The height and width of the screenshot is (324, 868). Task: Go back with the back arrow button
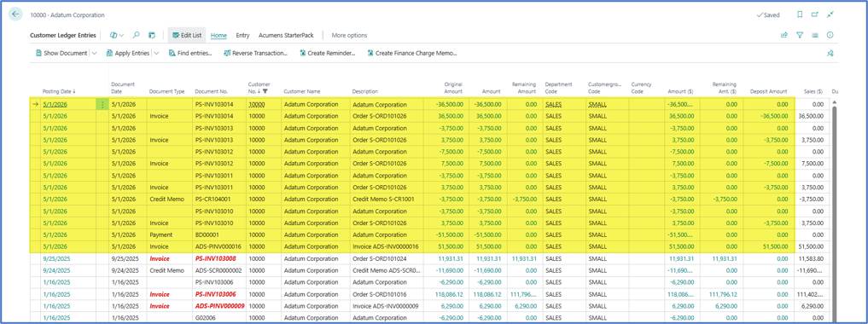point(15,15)
